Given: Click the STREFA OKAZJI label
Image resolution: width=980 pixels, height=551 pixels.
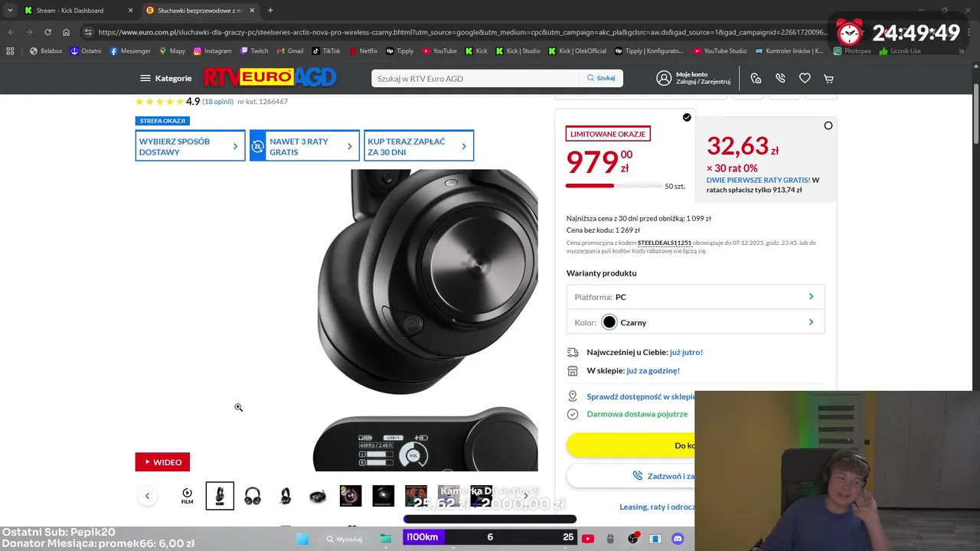Looking at the screenshot, I should click(x=162, y=121).
